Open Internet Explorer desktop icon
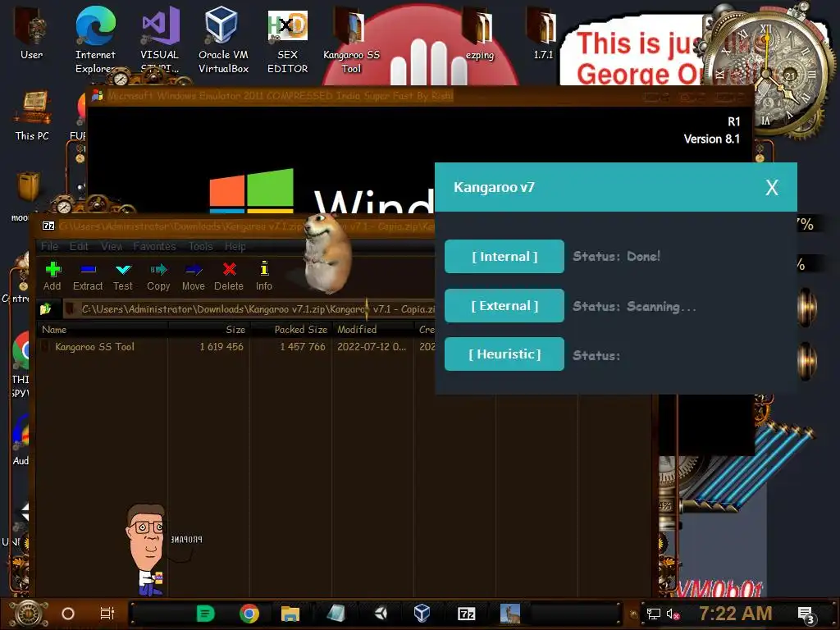This screenshot has width=840, height=630. click(x=95, y=39)
